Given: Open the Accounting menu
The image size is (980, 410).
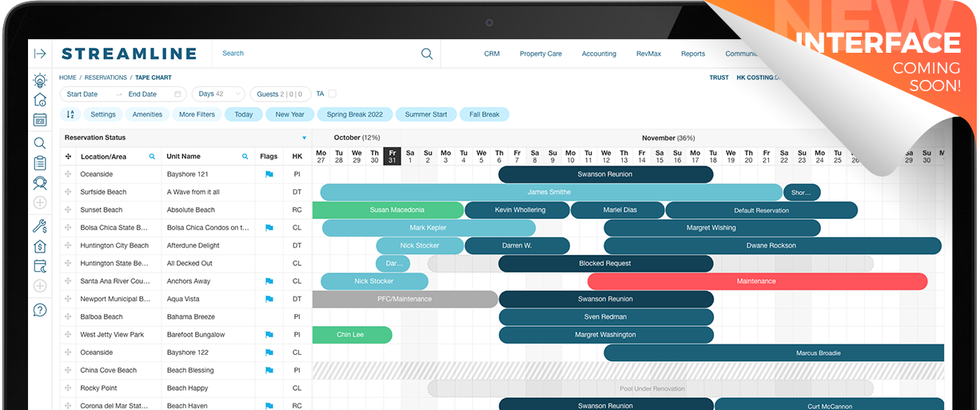Looking at the screenshot, I should point(599,54).
